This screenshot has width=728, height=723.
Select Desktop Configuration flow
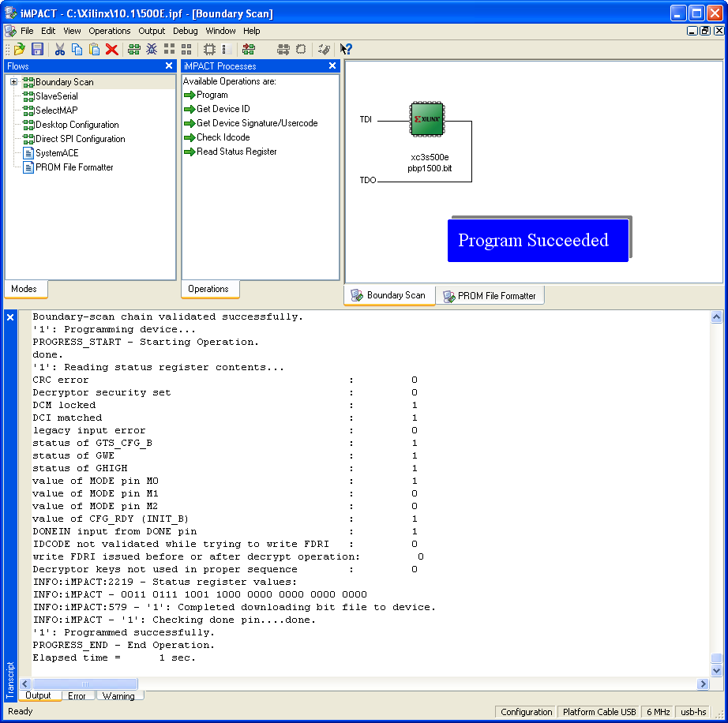tap(77, 125)
